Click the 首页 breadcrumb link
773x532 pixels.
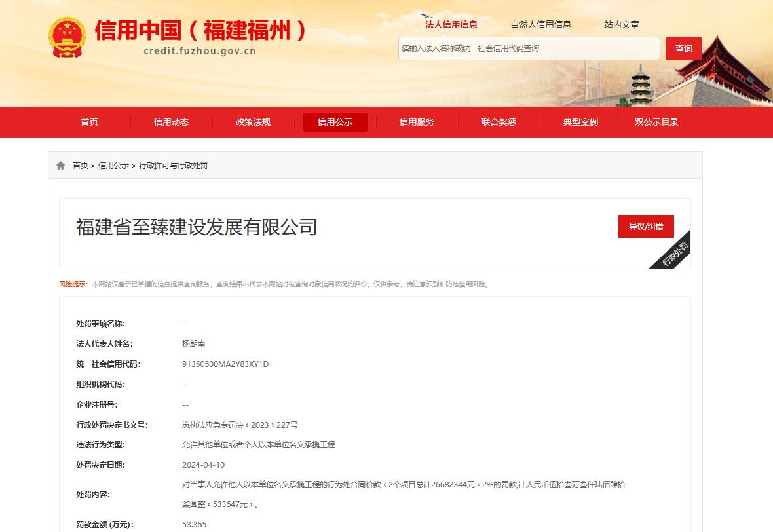[x=80, y=166]
